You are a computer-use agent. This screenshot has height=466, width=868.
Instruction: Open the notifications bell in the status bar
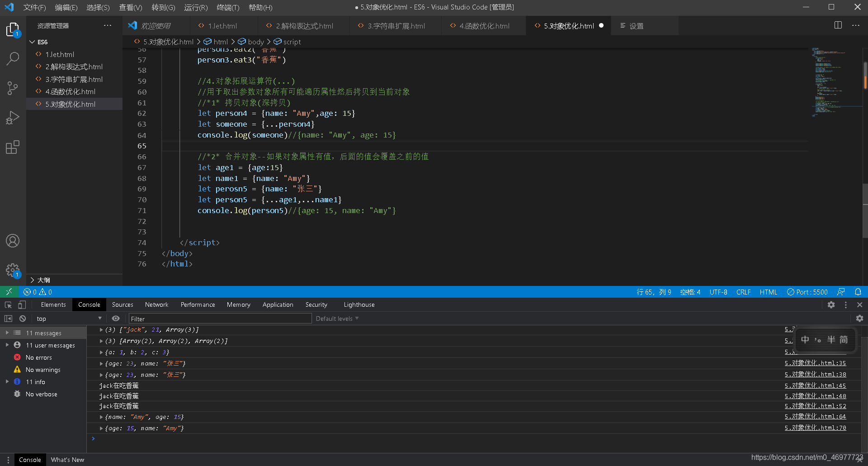click(x=858, y=292)
